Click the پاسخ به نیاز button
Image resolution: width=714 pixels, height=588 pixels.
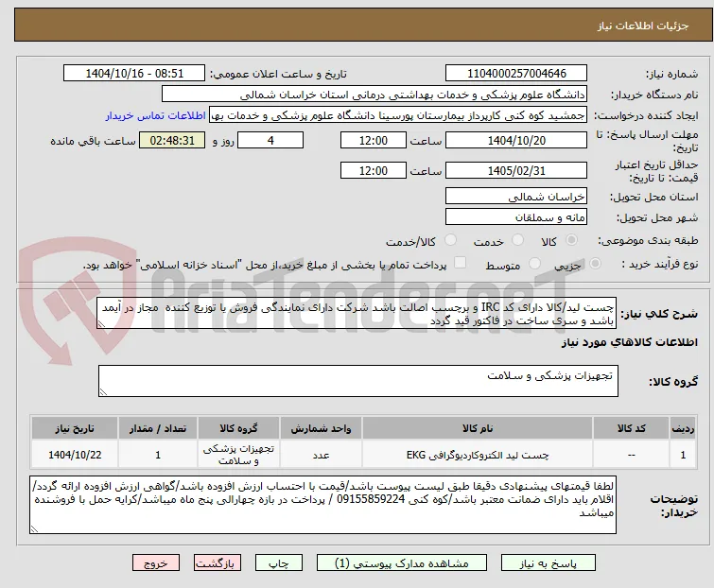click(x=549, y=563)
